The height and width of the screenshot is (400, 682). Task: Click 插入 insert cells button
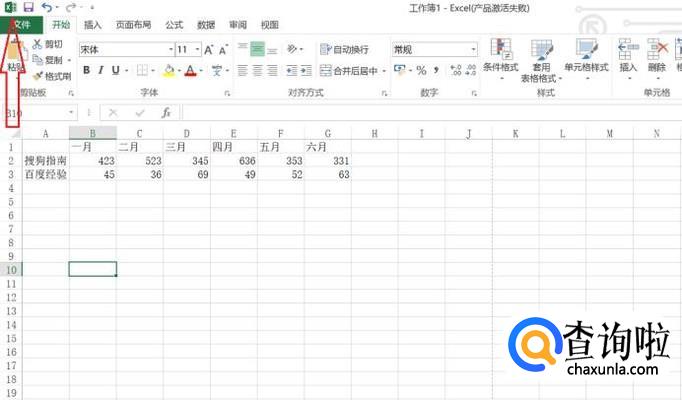click(x=628, y=59)
